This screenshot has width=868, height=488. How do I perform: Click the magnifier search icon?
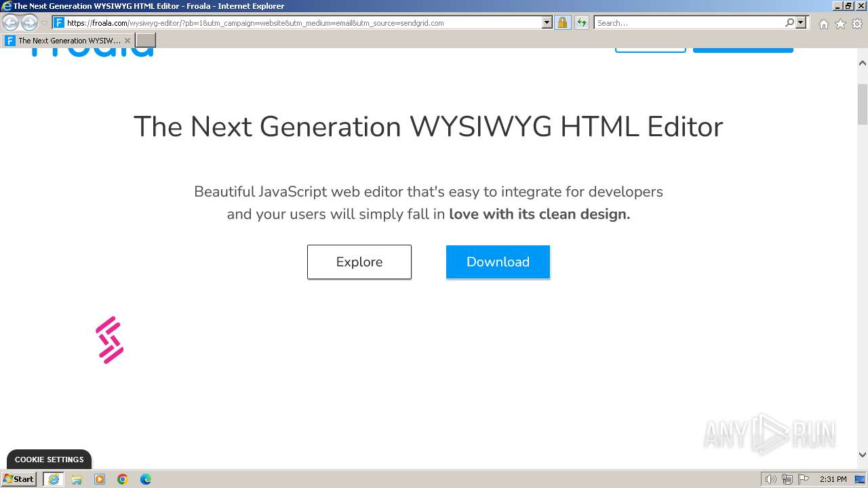pyautogui.click(x=789, y=22)
